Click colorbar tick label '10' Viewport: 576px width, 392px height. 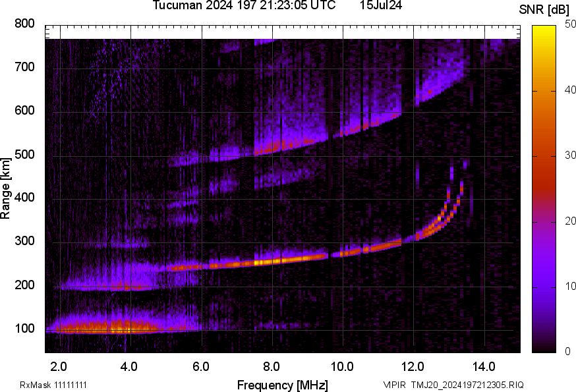tap(571, 287)
